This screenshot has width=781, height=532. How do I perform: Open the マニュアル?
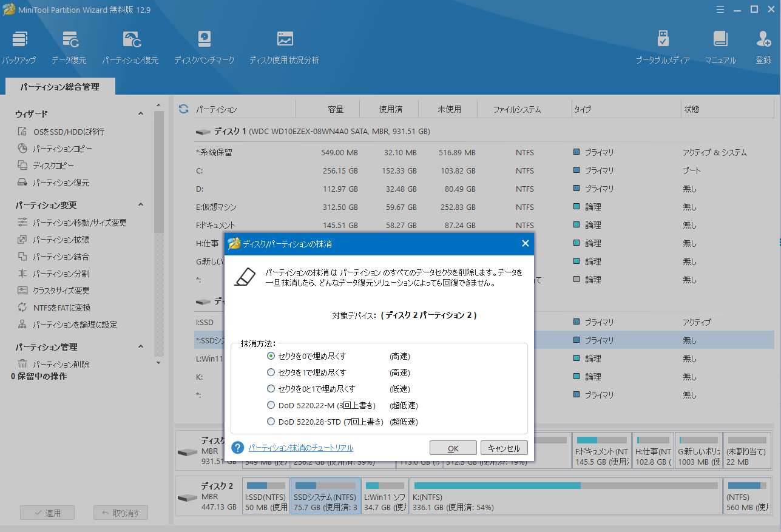pos(720,48)
